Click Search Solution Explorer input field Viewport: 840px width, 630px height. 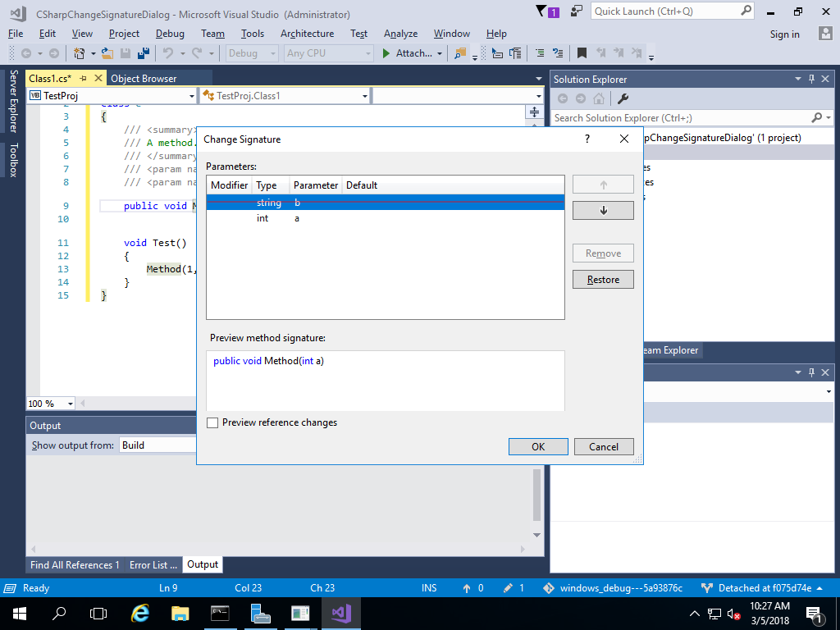691,118
